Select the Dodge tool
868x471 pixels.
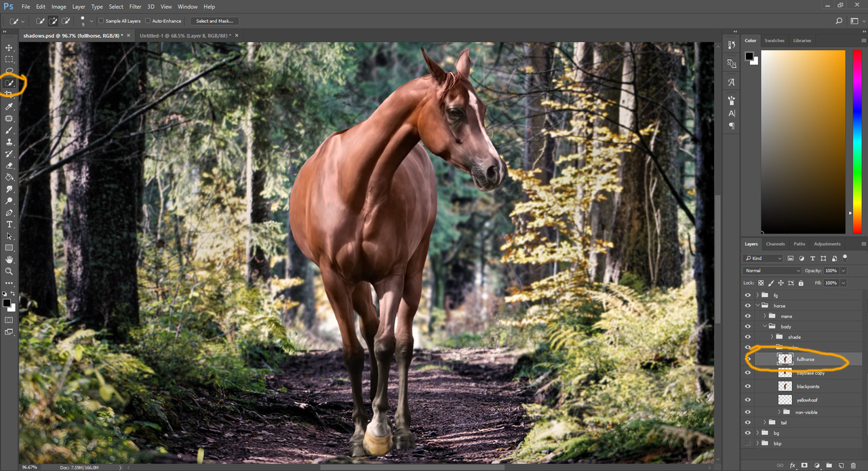pyautogui.click(x=9, y=201)
